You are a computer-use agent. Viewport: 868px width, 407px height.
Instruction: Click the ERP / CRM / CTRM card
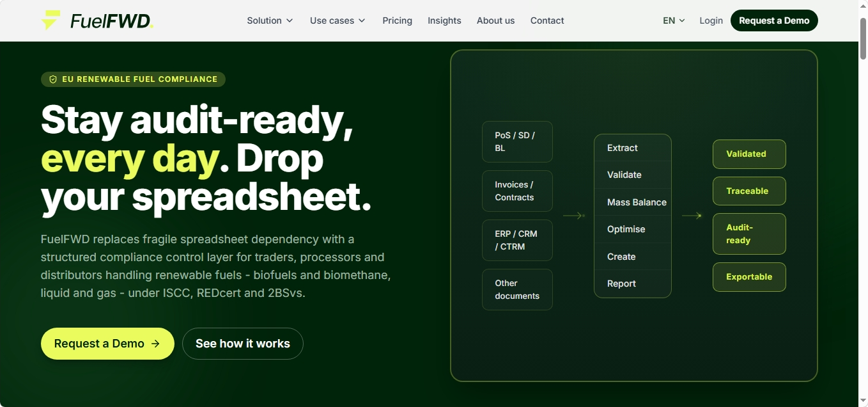pyautogui.click(x=517, y=240)
